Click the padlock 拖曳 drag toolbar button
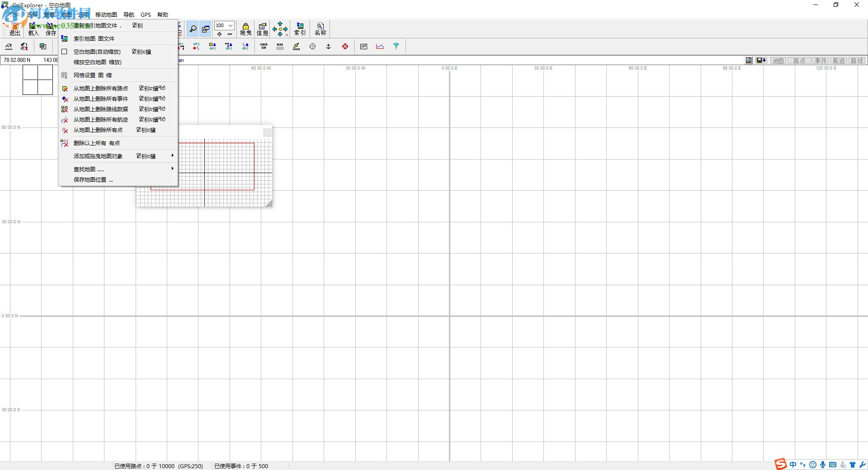 (245, 29)
